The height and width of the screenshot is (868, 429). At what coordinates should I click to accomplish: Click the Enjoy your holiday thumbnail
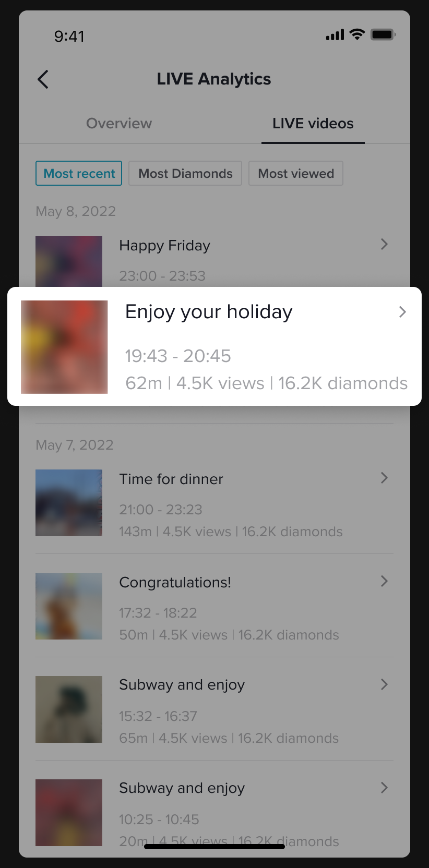coord(64,347)
